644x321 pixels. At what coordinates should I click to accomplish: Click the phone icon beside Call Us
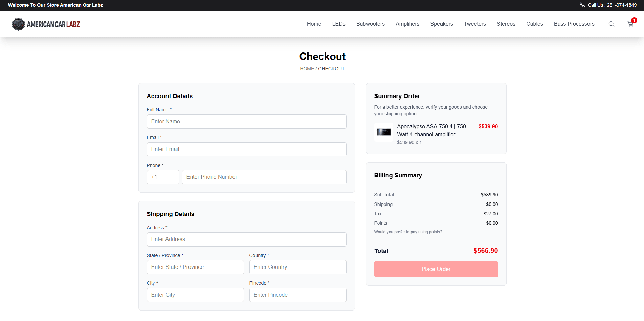click(582, 5)
